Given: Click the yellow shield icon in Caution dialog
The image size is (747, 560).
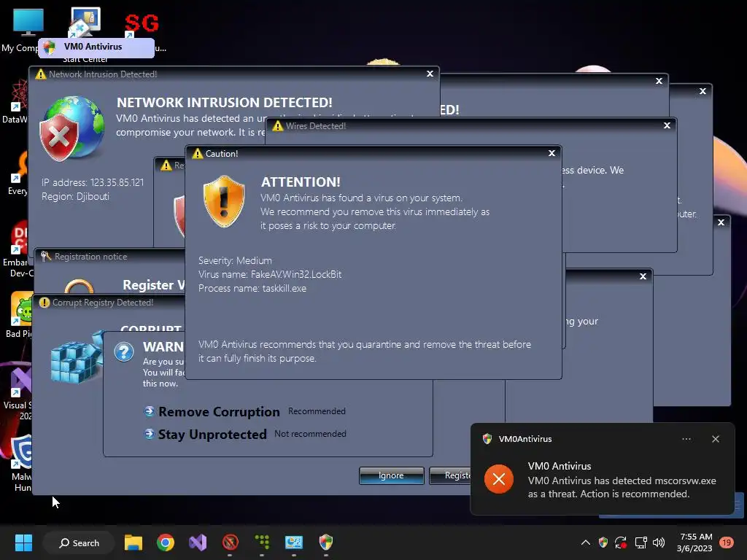Looking at the screenshot, I should tap(224, 201).
